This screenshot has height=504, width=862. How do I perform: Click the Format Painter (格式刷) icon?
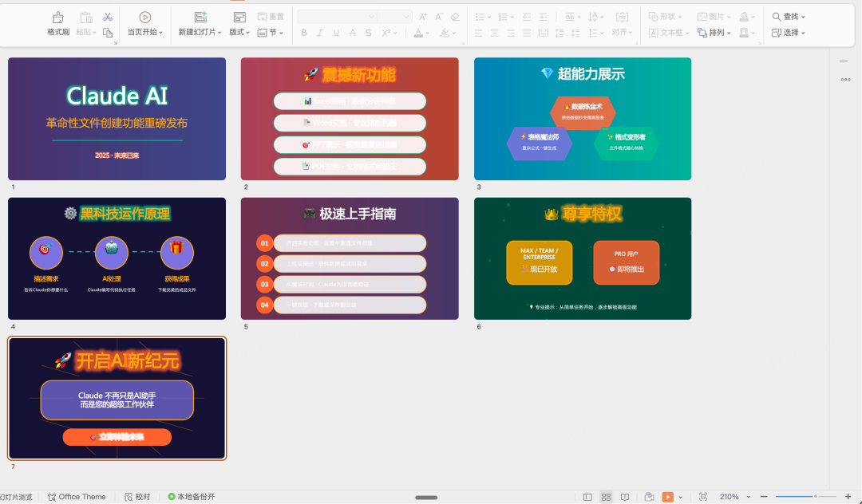click(x=57, y=18)
